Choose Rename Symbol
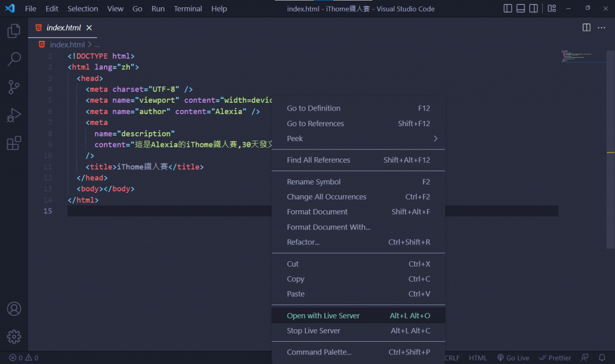This screenshot has height=364, width=615. click(359, 182)
